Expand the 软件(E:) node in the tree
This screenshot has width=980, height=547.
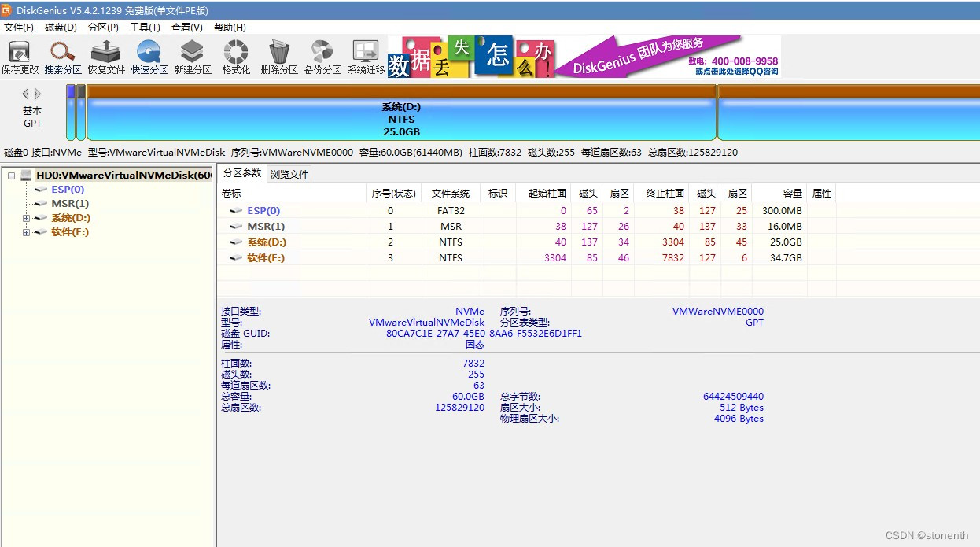[26, 232]
